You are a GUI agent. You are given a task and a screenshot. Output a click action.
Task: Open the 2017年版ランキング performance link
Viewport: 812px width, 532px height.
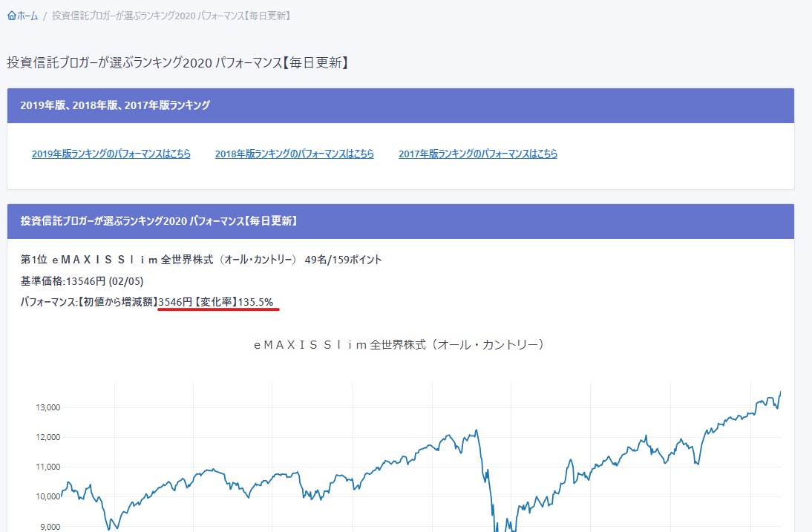(x=478, y=154)
